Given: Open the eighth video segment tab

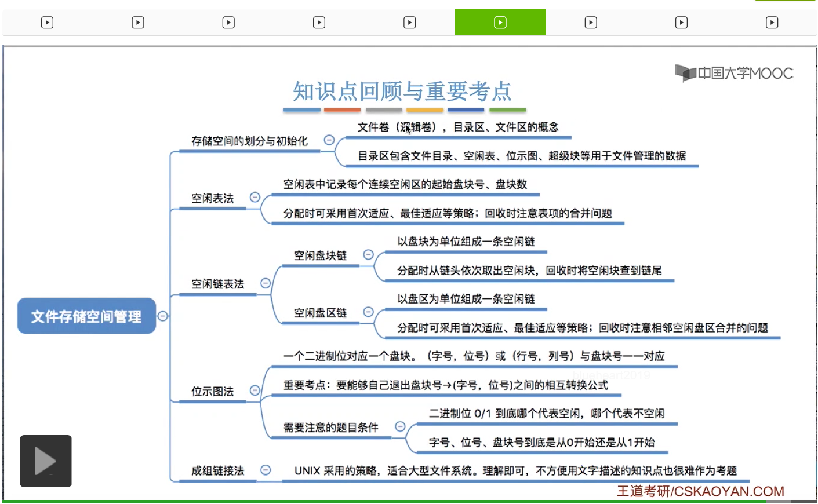Looking at the screenshot, I should 681,23.
